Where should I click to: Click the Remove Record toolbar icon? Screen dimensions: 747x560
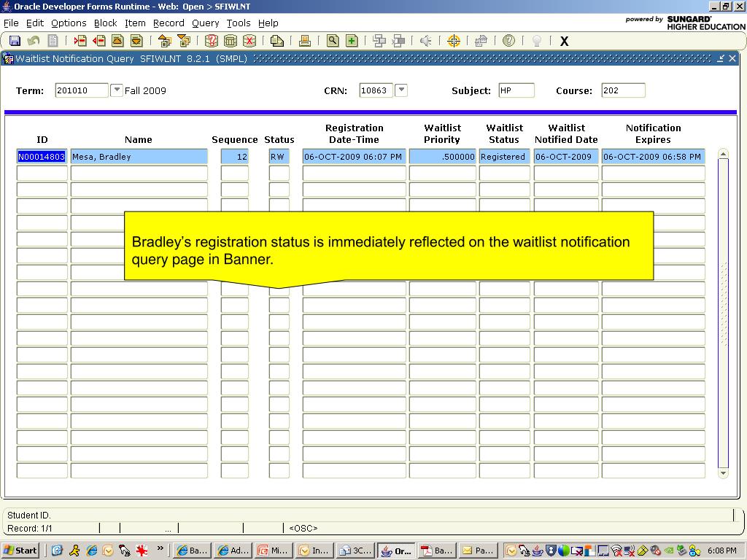99,41
